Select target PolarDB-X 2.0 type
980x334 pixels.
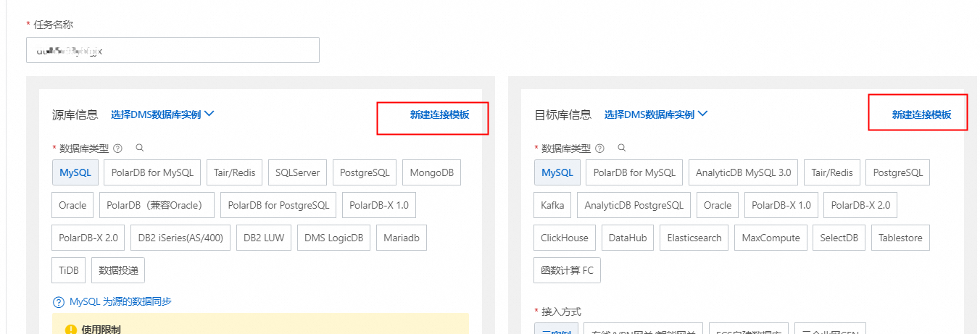860,205
